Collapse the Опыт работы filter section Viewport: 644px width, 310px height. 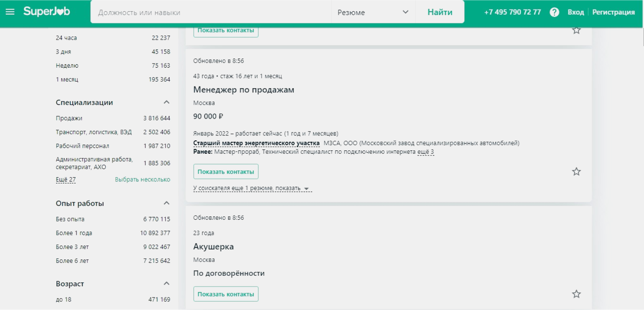[x=166, y=203]
